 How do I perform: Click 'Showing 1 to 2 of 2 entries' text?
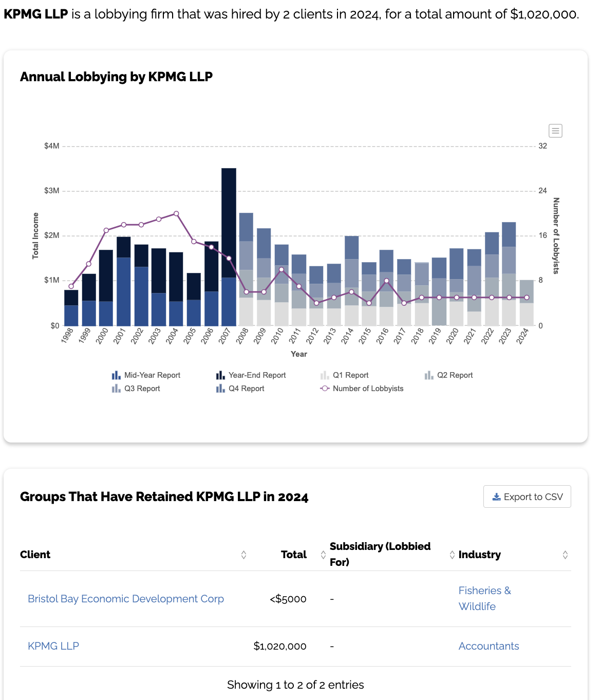point(295,685)
